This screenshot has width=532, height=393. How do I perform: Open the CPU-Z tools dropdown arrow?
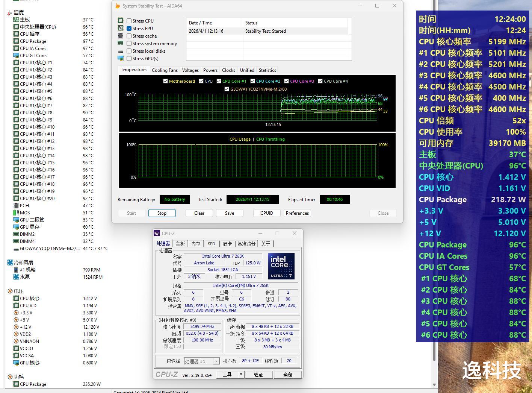tap(241, 375)
